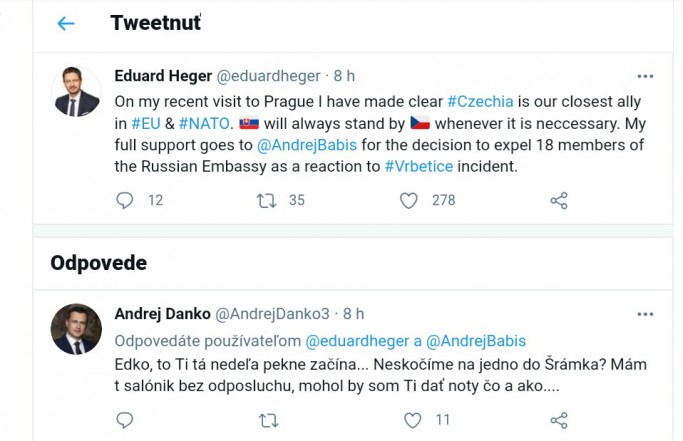Screen dimensions: 683x441
Task: Open more options on Heger's tweet
Action: pyautogui.click(x=646, y=76)
